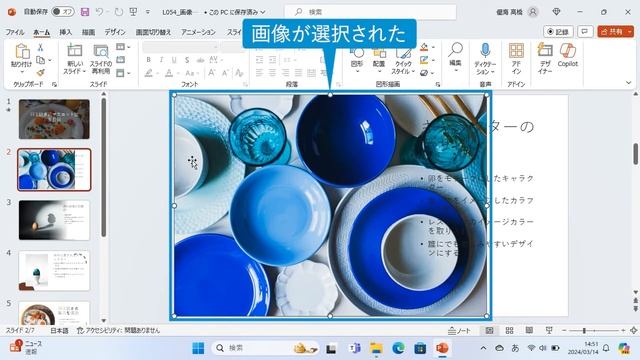
Task: Open the comments speech-bubble button
Action: [585, 31]
